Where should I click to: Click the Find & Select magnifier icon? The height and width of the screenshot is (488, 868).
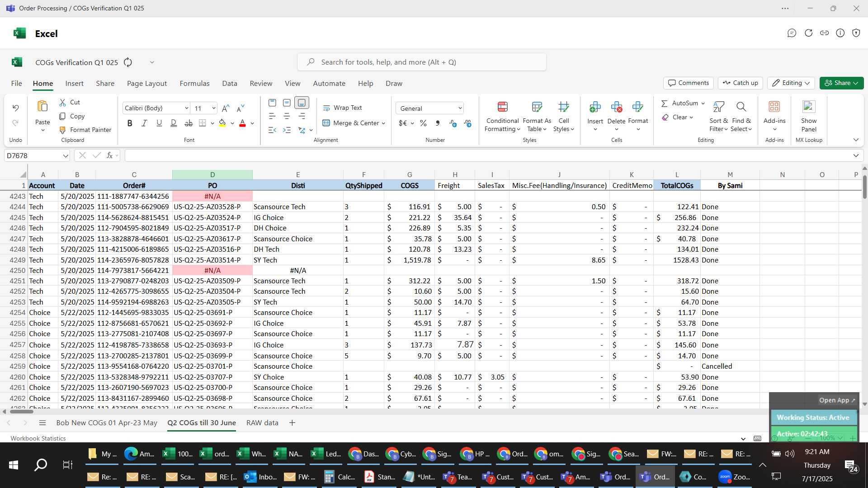(x=741, y=107)
